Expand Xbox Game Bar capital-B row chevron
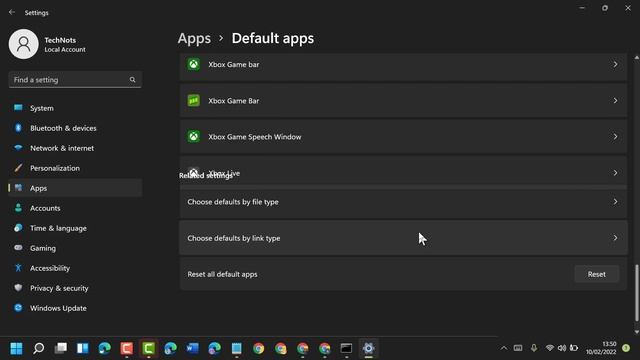 pyautogui.click(x=615, y=100)
